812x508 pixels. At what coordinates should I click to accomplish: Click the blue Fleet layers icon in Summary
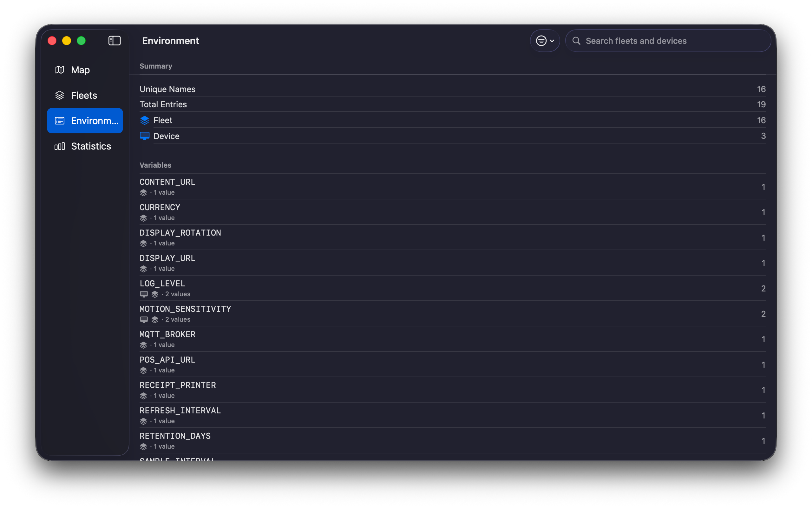pyautogui.click(x=144, y=120)
